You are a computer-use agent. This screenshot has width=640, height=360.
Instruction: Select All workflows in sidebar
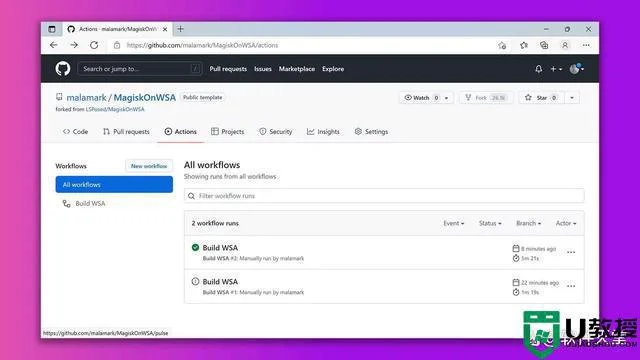[114, 184]
